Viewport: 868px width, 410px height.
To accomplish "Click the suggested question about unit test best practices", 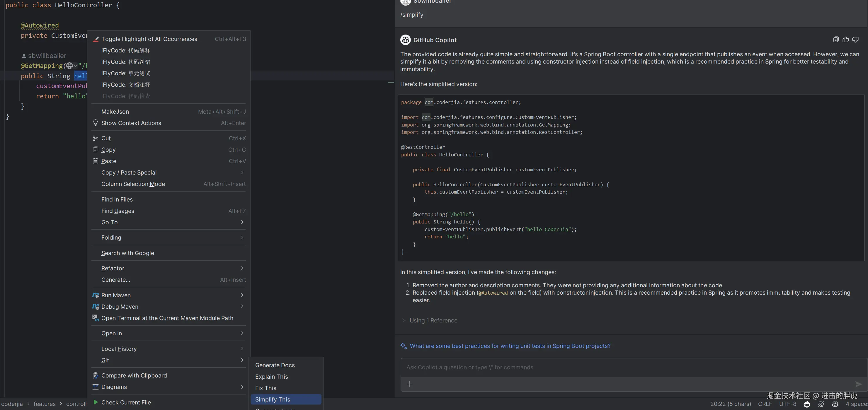I will tap(510, 346).
